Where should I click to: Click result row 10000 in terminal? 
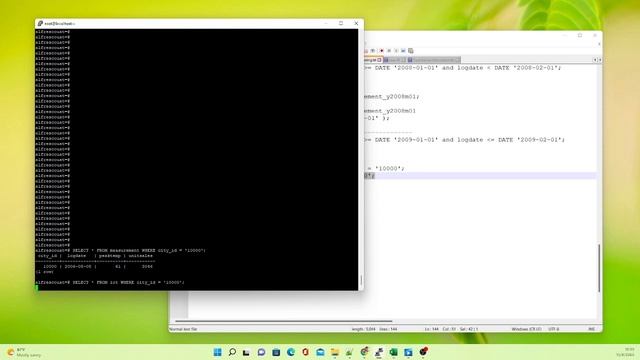tap(97, 267)
